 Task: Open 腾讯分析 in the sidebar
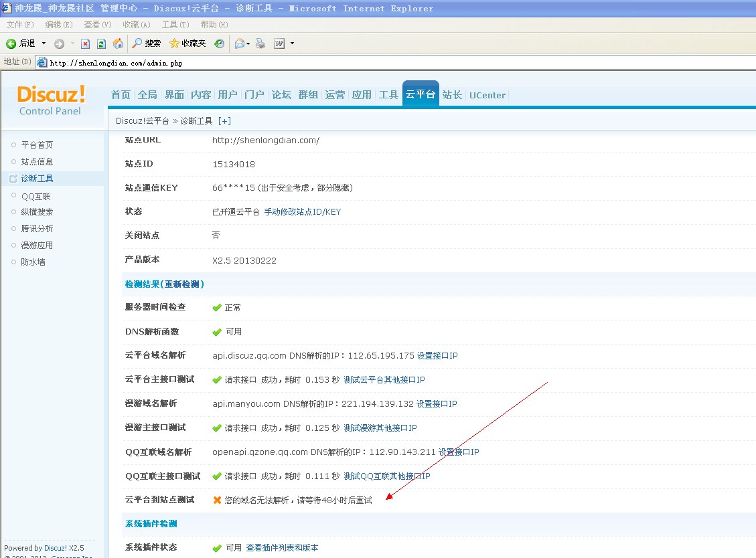[x=37, y=229]
